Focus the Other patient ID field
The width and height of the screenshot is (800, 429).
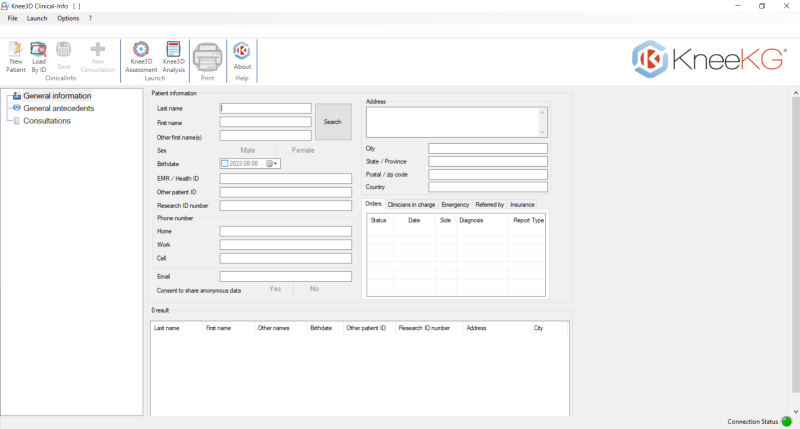pos(286,192)
